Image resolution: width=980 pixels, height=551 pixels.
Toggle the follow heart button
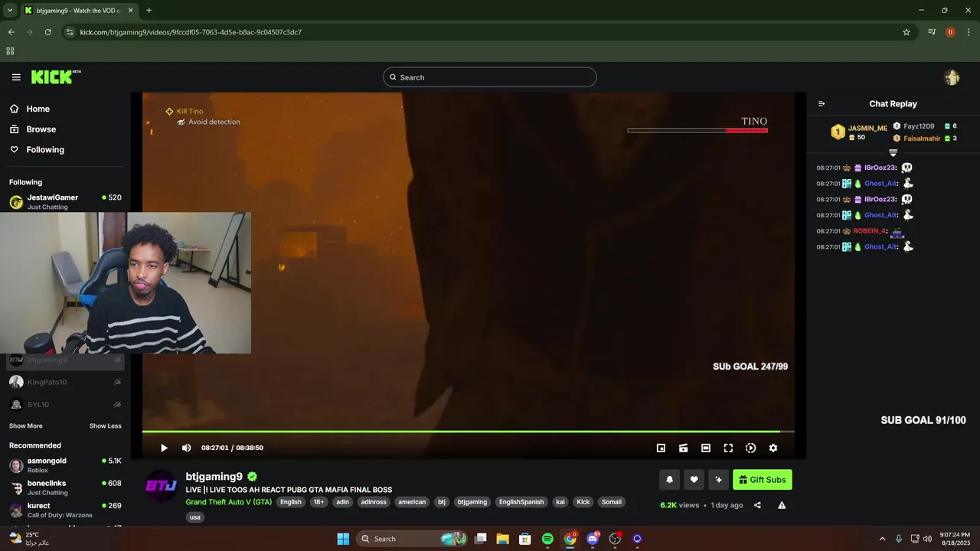tap(694, 480)
